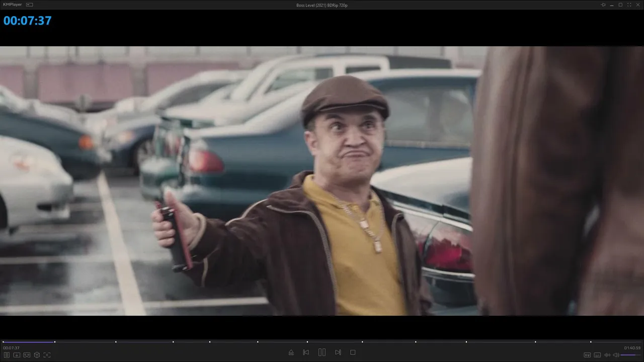Pause the video playback
The width and height of the screenshot is (644, 362).
322,352
